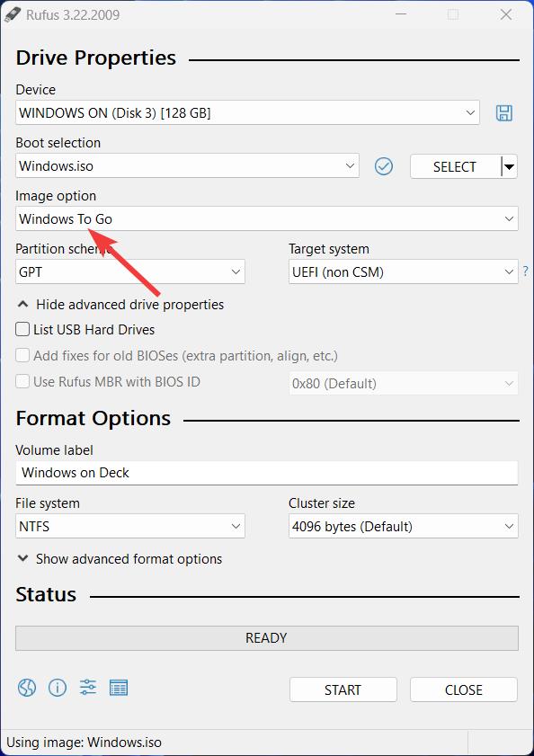Click the checksum checkmark icon beside Windows.iso
The height and width of the screenshot is (756, 534).
(384, 166)
